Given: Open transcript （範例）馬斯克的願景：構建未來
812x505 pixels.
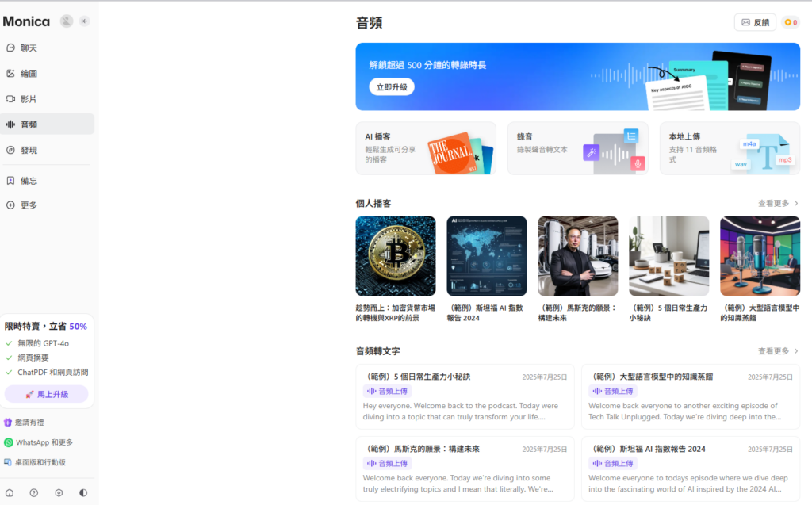Looking at the screenshot, I should coord(465,469).
